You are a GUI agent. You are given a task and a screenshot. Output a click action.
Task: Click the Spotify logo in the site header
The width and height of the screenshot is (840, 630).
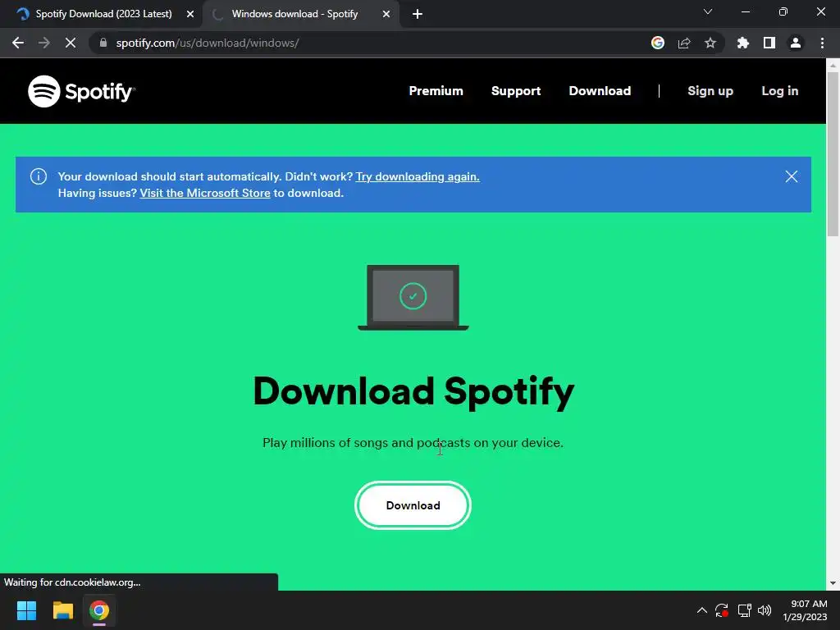click(x=81, y=91)
